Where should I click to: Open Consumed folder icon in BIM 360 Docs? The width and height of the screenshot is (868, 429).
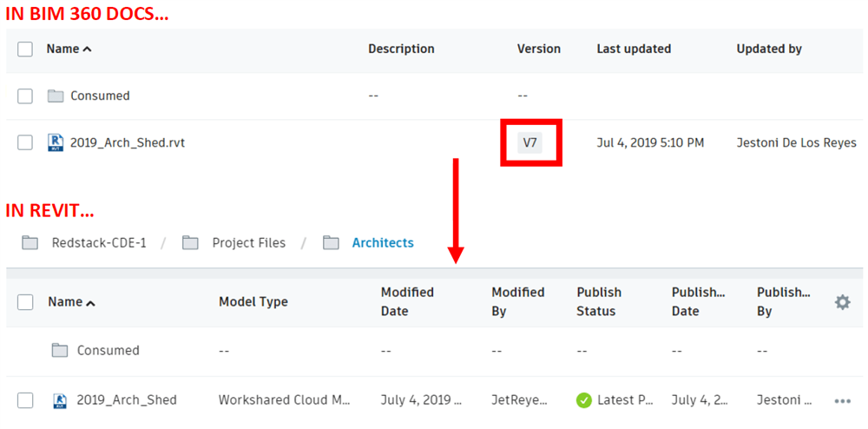pos(56,96)
